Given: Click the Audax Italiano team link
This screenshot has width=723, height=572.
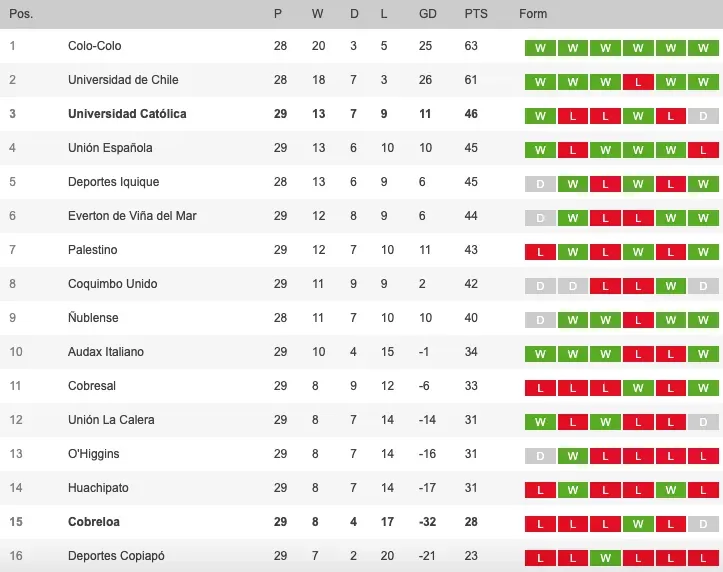Looking at the screenshot, I should 106,352.
